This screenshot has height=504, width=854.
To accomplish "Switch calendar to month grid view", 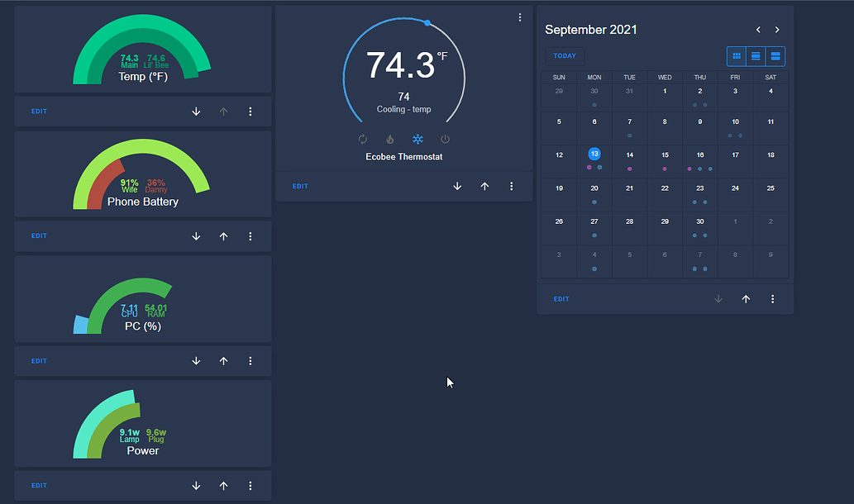I will click(x=736, y=55).
